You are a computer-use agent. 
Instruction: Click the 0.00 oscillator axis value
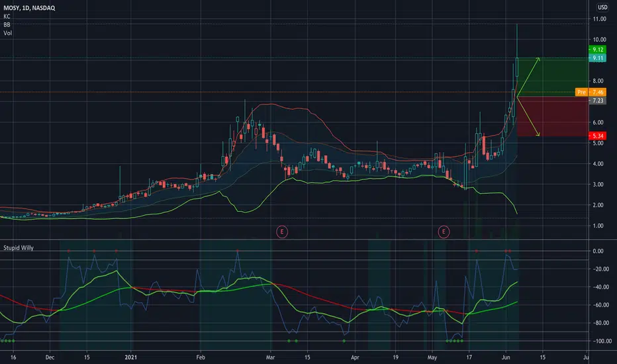click(x=598, y=251)
